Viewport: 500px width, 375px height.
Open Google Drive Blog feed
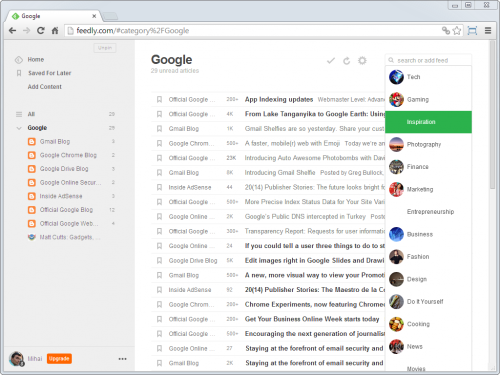click(x=64, y=169)
